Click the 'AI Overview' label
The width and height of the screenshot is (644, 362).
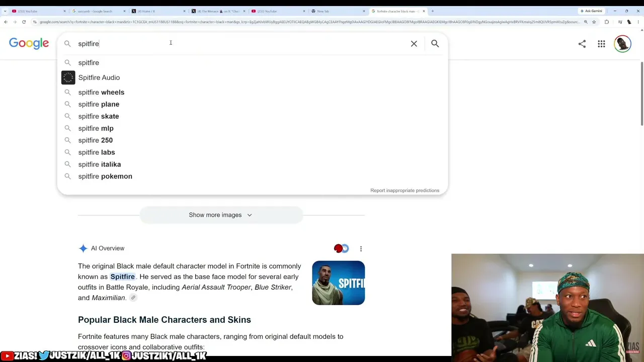[108, 248]
